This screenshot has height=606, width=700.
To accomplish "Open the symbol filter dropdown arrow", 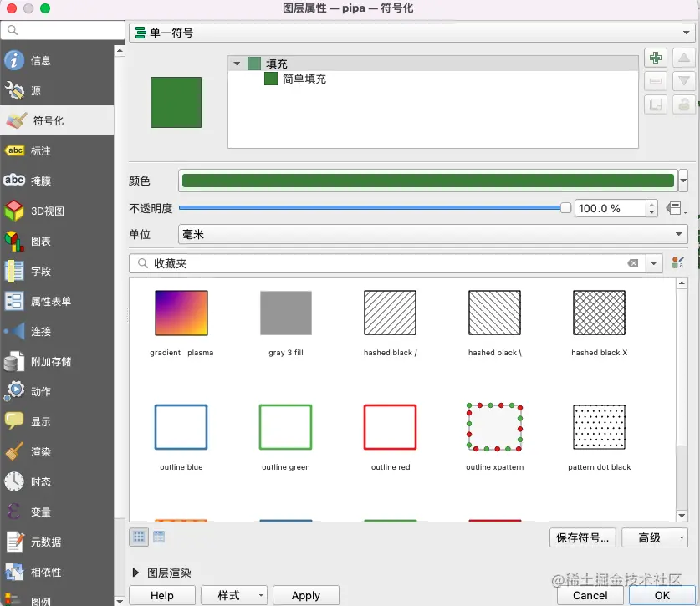I will click(653, 263).
